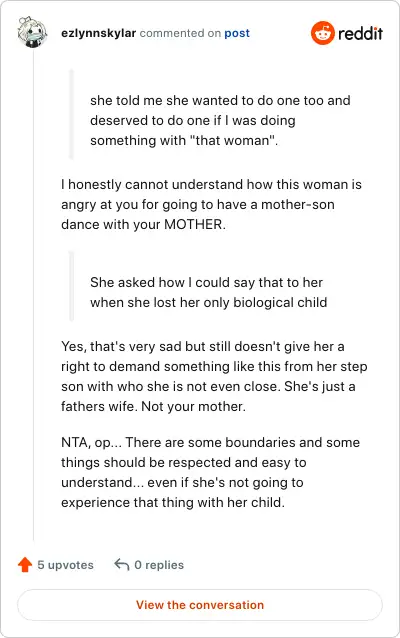Click the "commented on" text in header
The width and height of the screenshot is (400, 638).
pos(180,33)
